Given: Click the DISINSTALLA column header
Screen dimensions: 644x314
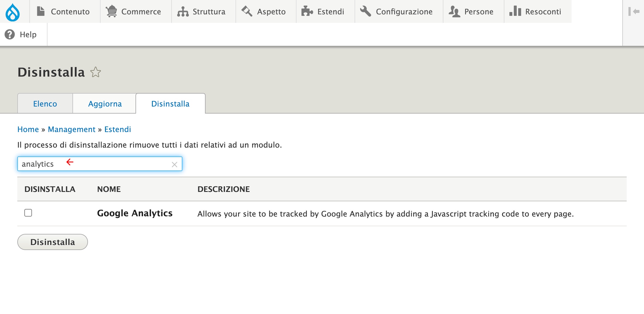Looking at the screenshot, I should pos(50,189).
